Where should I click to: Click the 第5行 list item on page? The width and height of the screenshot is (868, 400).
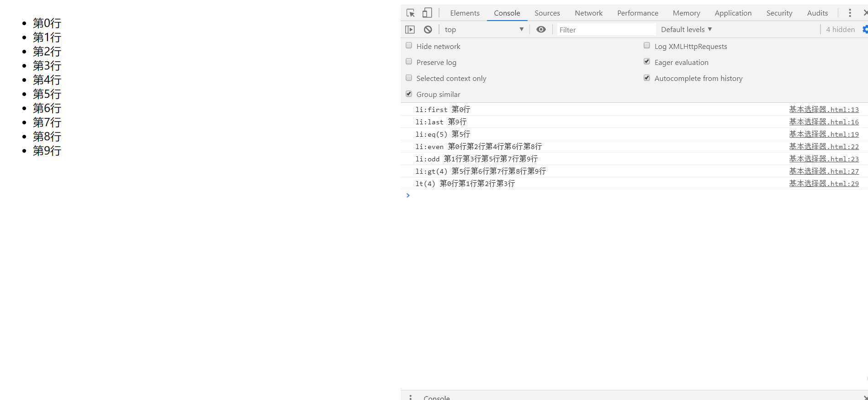point(47,94)
